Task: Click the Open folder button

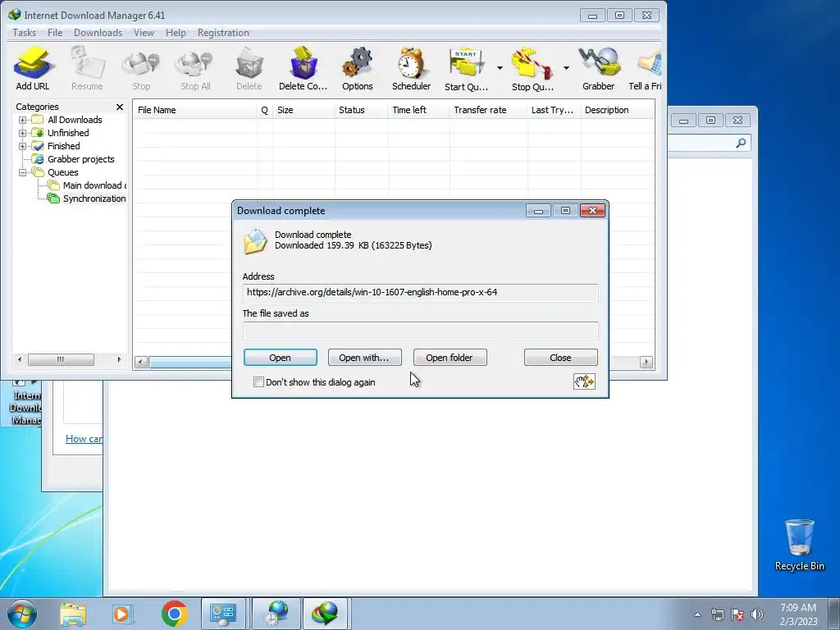Action: tap(450, 358)
